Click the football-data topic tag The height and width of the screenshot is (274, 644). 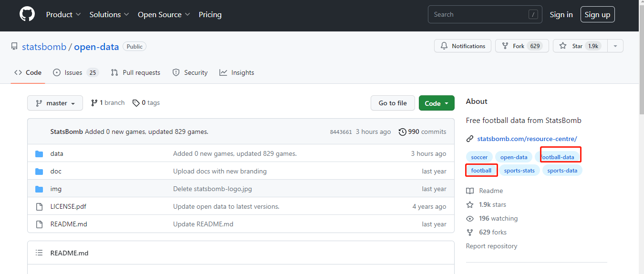[x=557, y=157]
